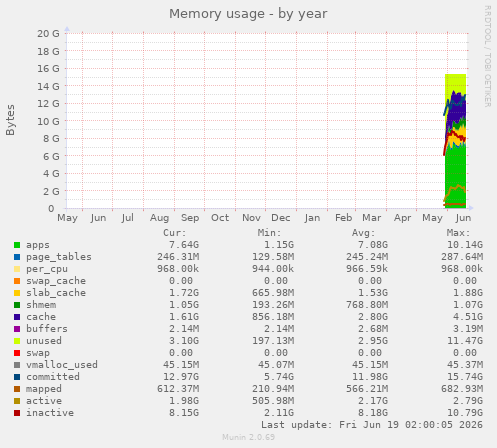Click the dark red inactive swatch
This screenshot has height=448, width=497.
coord(17,413)
